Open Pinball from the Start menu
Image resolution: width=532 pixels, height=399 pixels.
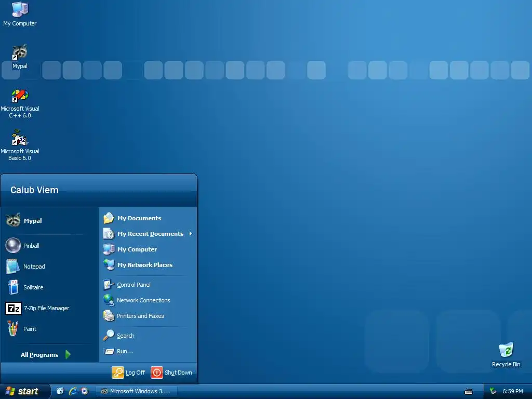(x=49, y=246)
